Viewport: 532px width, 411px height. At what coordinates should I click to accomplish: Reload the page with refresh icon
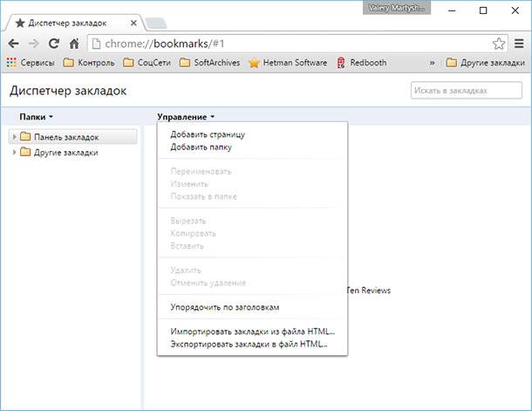click(x=54, y=44)
